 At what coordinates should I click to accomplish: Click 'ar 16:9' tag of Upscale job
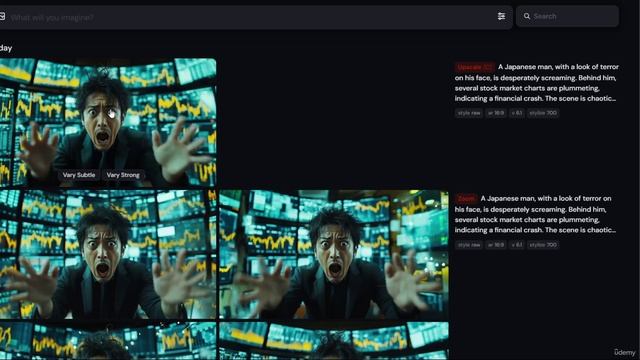click(x=496, y=113)
